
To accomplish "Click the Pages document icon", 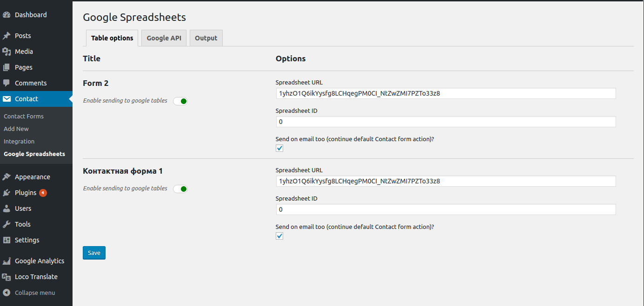I will (7, 67).
